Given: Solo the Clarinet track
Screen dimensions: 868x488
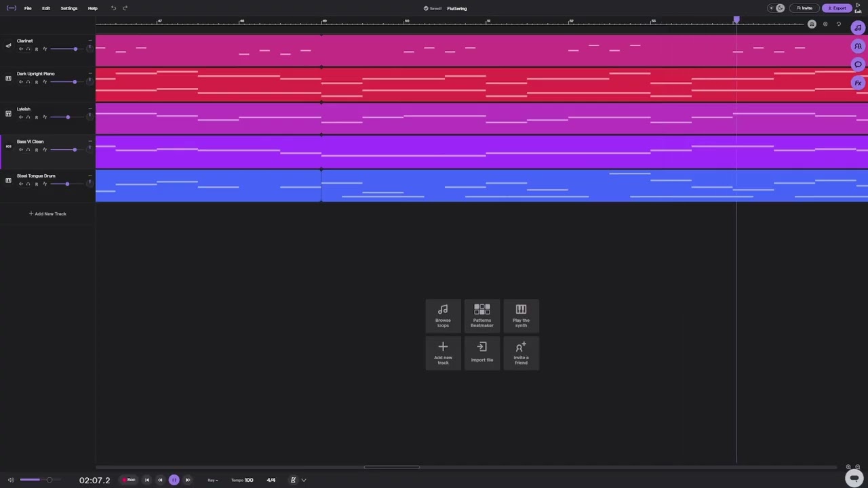Looking at the screenshot, I should 28,49.
